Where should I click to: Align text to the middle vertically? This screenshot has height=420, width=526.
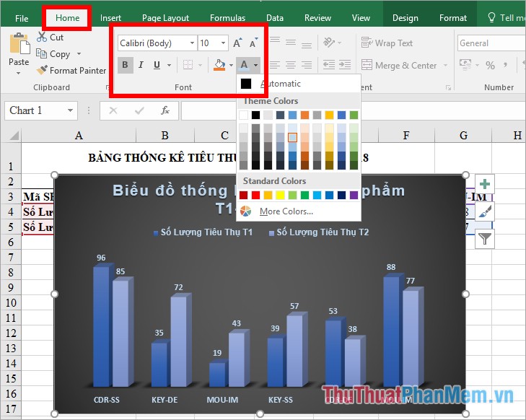click(291, 43)
